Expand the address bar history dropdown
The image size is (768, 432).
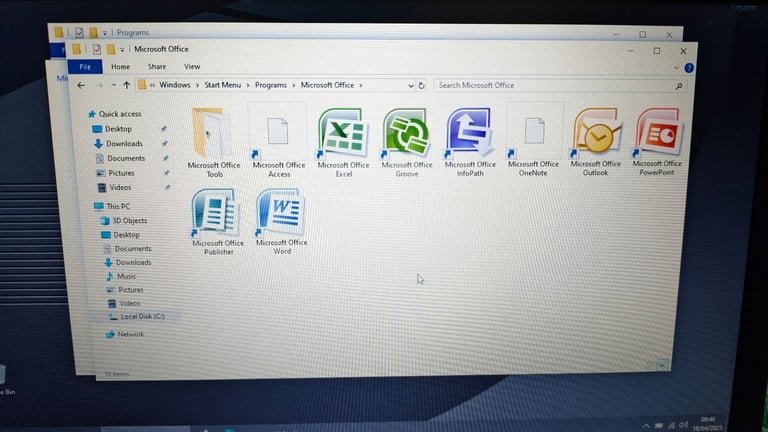(410, 86)
